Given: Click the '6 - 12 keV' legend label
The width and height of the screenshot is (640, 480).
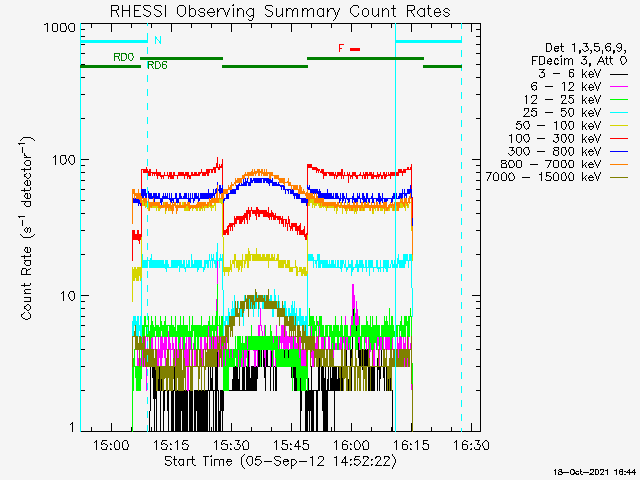Looking at the screenshot, I should click(566, 87).
